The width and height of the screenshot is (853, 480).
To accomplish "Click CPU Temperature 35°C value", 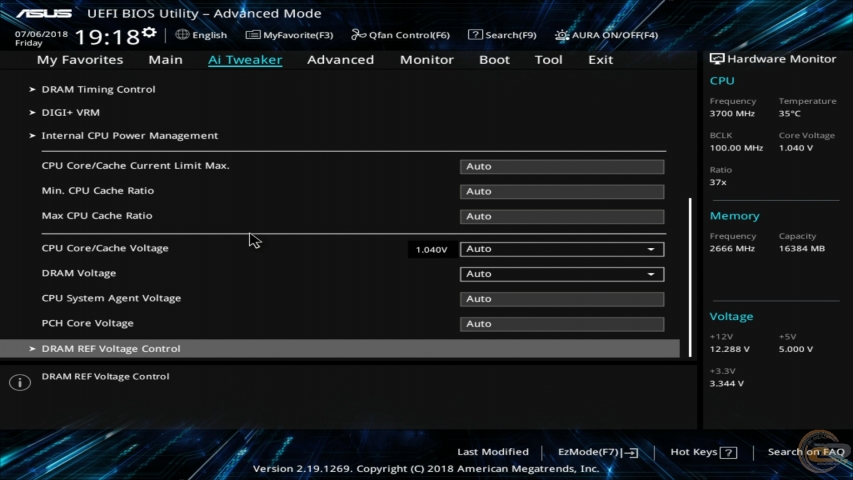I will click(x=789, y=114).
